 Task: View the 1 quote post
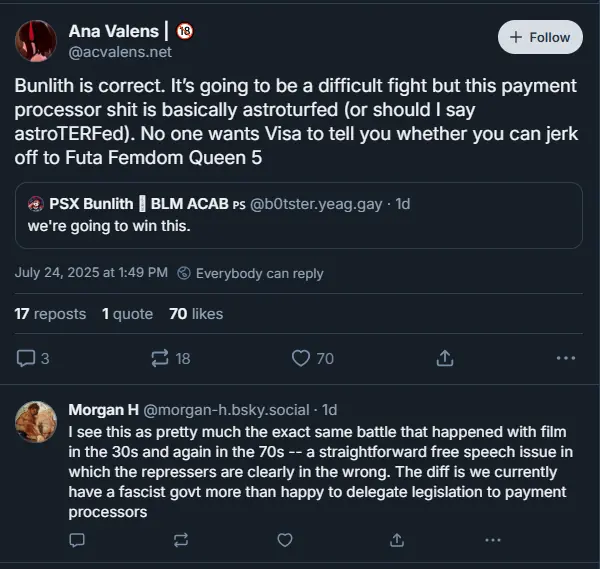click(x=127, y=313)
